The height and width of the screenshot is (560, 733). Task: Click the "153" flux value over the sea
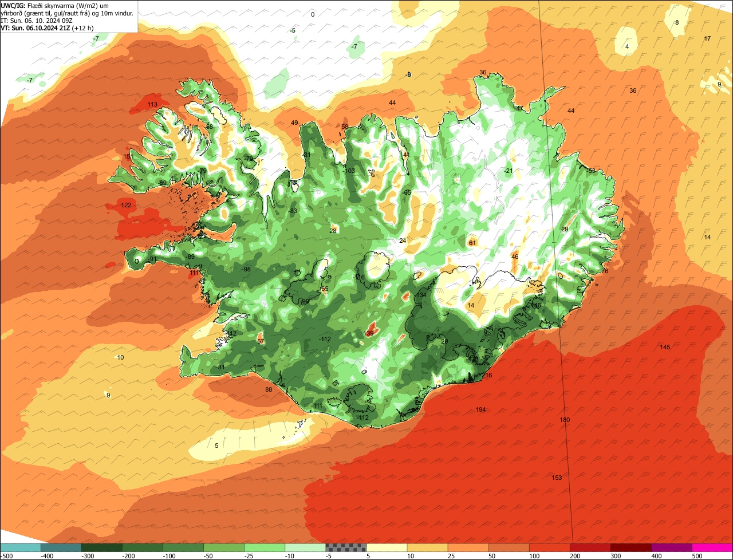click(x=557, y=478)
